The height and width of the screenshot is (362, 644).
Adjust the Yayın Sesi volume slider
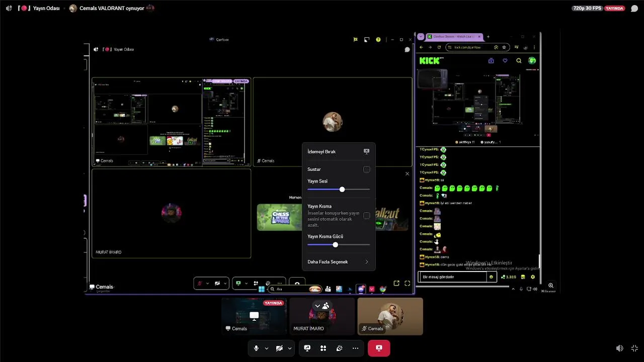click(339, 189)
